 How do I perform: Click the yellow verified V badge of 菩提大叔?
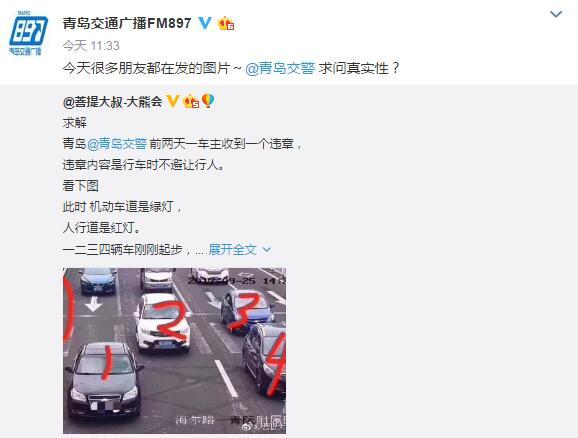point(173,101)
